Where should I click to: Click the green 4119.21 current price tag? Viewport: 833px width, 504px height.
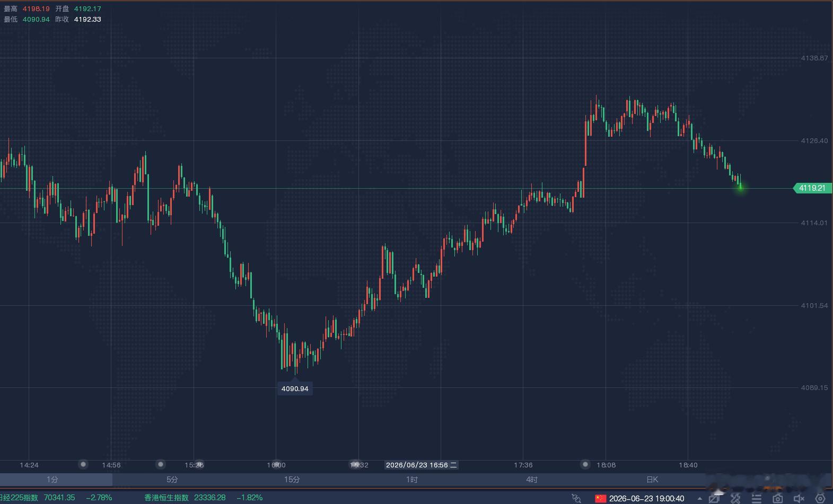(812, 188)
